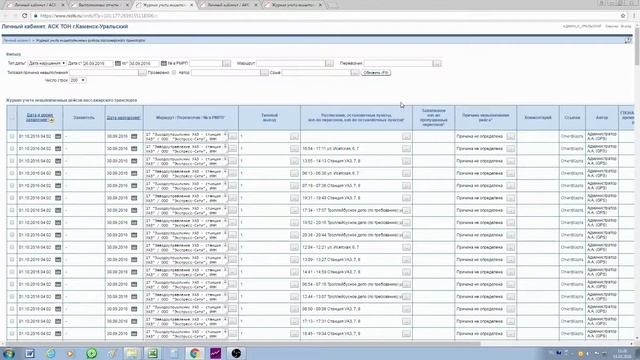Open entry-date calendar in the 17:34 row
Screen dimensions: 640x360
click(58, 210)
